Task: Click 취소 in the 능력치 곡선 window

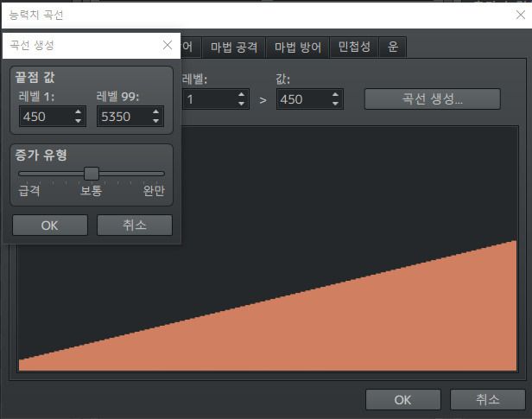Action: (488, 400)
